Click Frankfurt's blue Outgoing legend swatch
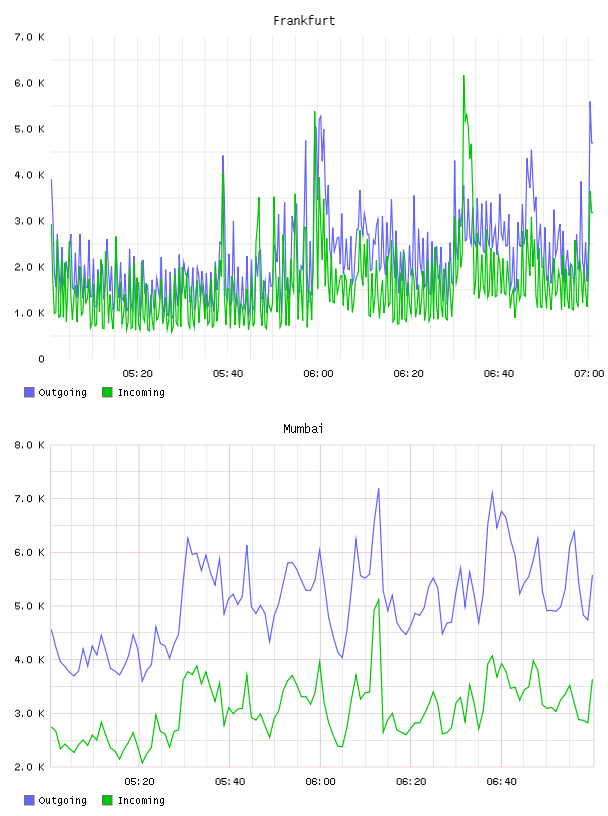 click(x=29, y=392)
